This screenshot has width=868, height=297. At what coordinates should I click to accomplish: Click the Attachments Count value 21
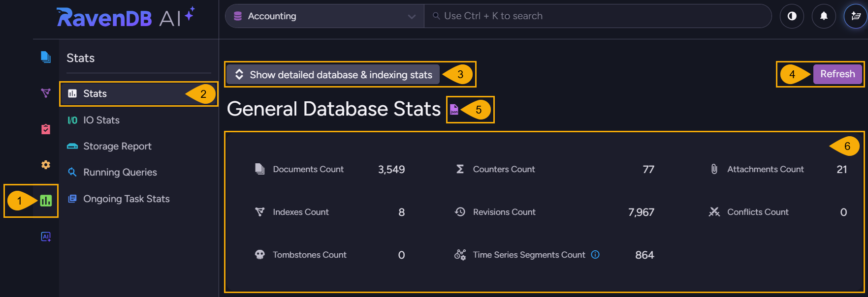pyautogui.click(x=842, y=170)
